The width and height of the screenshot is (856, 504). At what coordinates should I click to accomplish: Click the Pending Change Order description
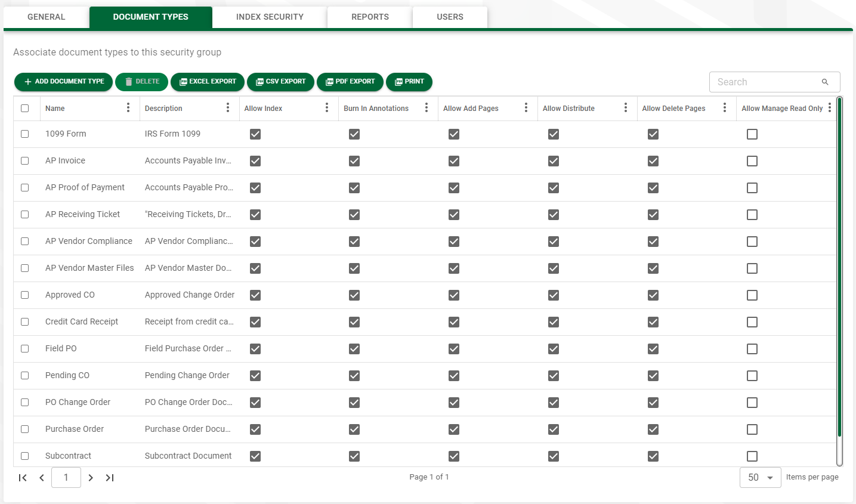pos(187,375)
